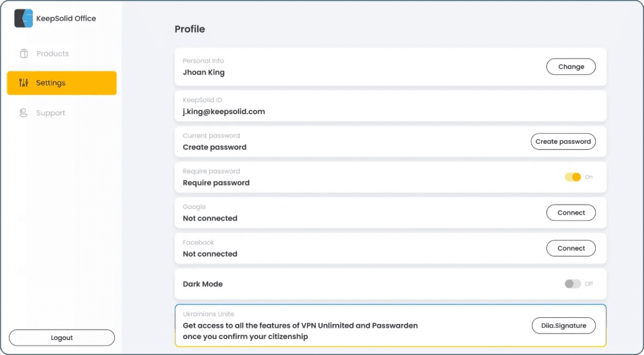Click the Profile heading
Screen dimensions: 644x355
pyautogui.click(x=190, y=29)
